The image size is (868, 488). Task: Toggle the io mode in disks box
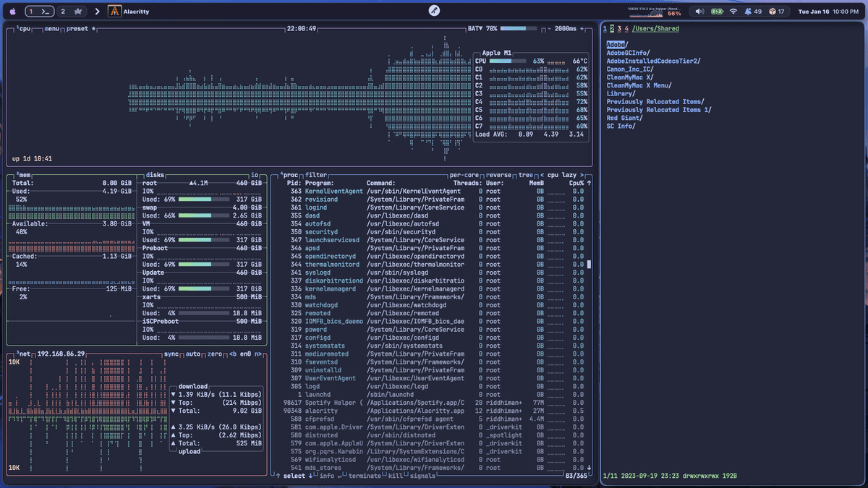click(255, 175)
